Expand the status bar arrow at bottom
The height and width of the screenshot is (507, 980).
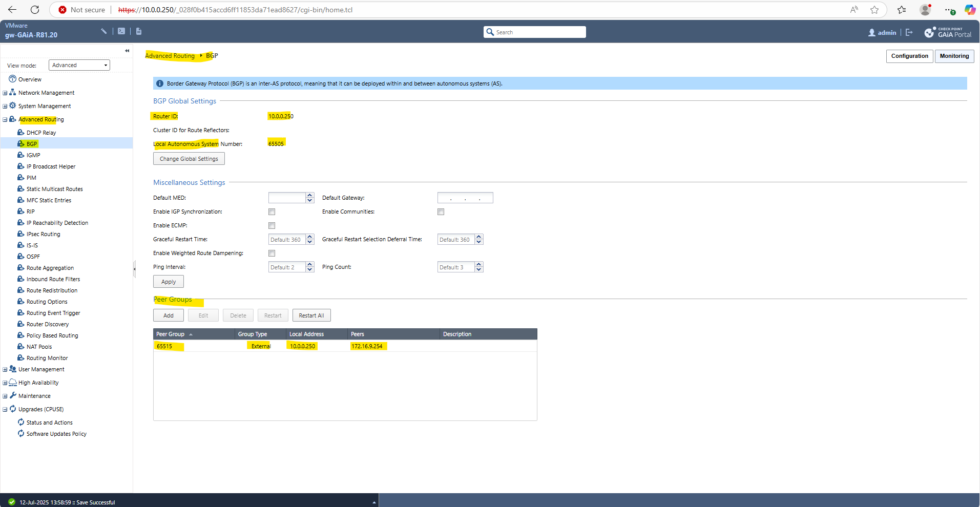click(374, 502)
